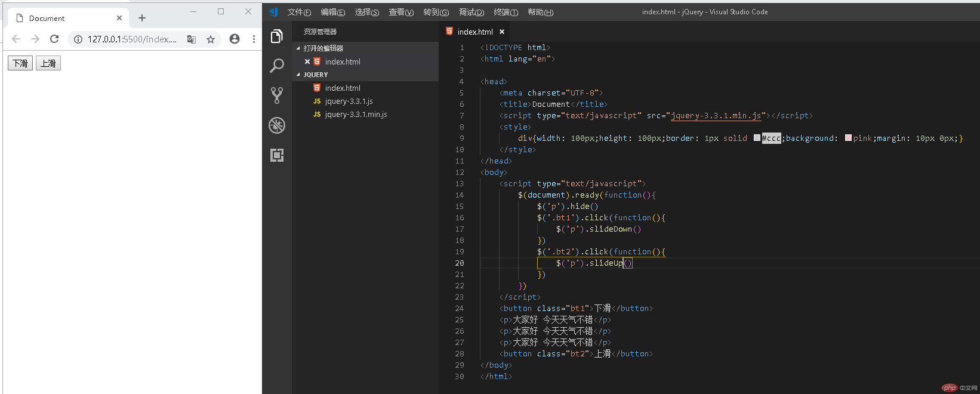This screenshot has width=980, height=394.
Task: Open jquery-3.3.1.min.js in the file explorer
Action: (x=356, y=114)
